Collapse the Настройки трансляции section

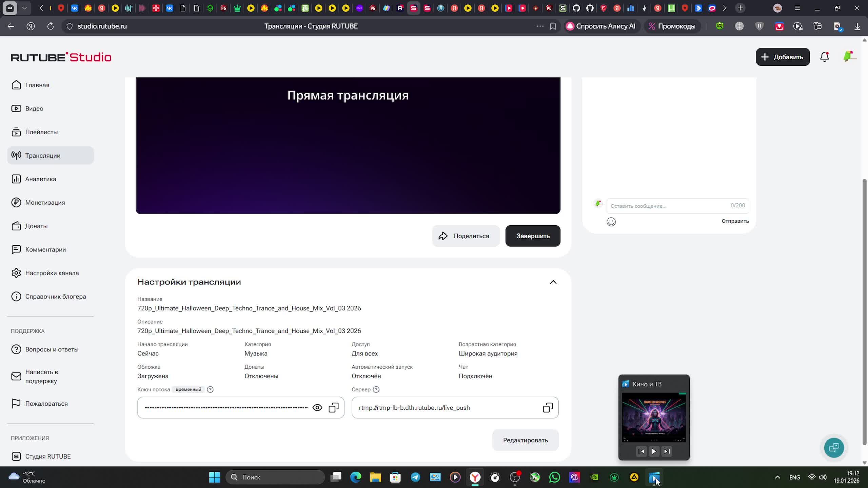553,282
